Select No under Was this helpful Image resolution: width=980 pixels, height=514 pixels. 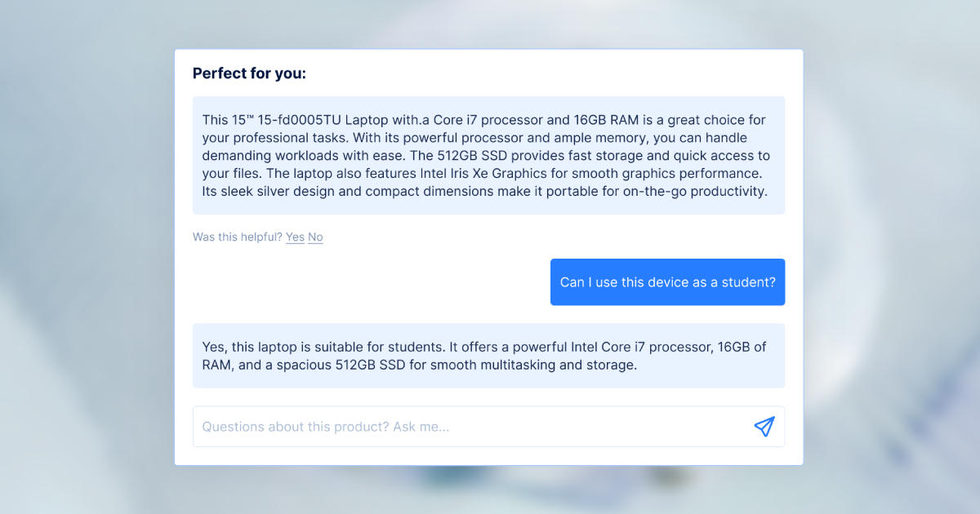(315, 237)
